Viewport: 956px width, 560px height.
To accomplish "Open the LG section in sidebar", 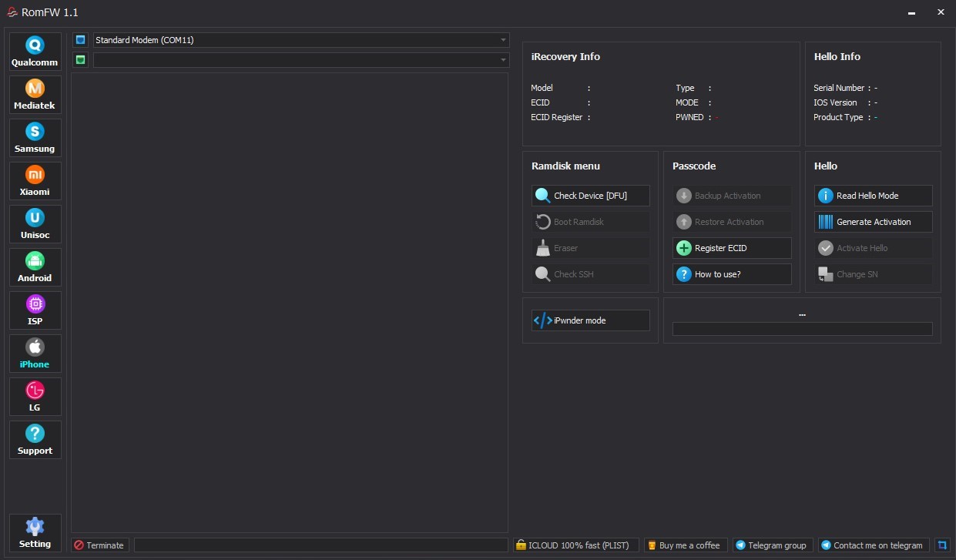I will 35,397.
